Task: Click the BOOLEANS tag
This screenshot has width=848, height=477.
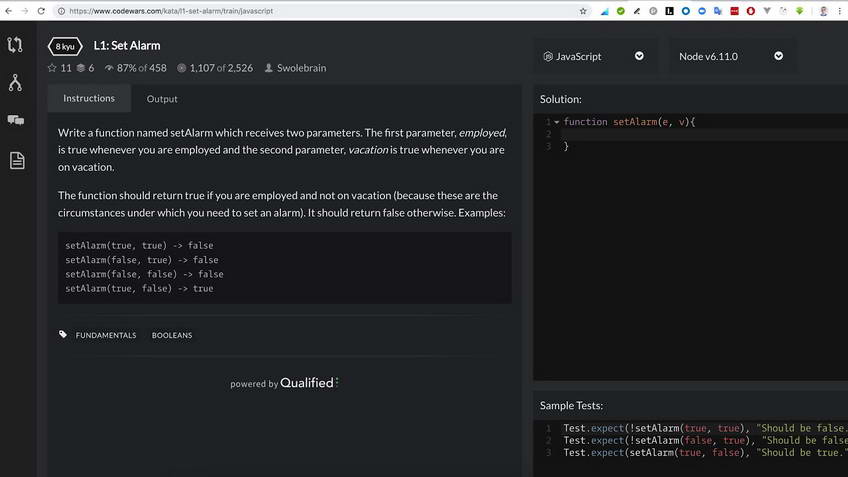Action: [172, 335]
